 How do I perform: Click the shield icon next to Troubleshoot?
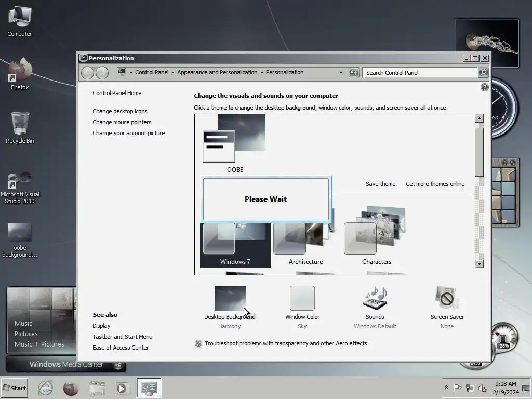click(198, 344)
